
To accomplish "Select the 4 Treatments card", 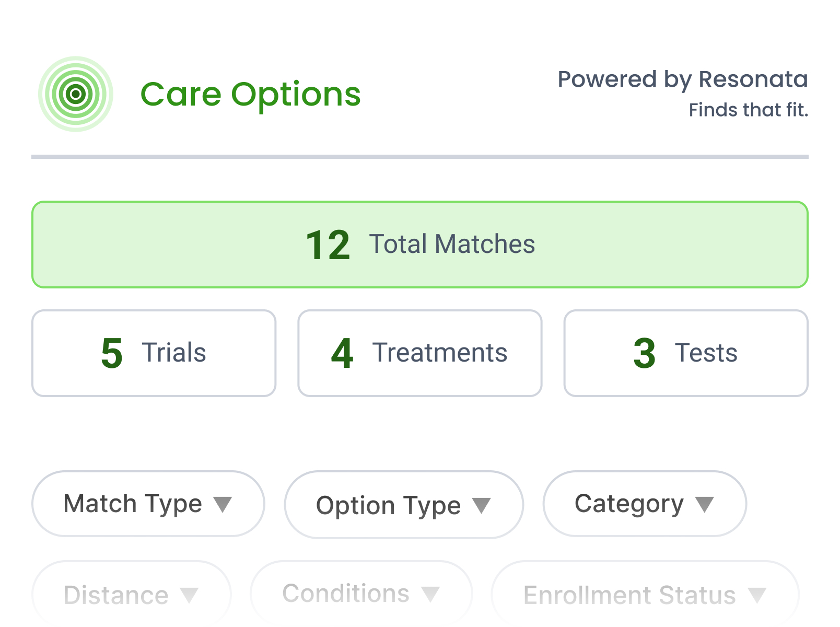I will point(419,353).
